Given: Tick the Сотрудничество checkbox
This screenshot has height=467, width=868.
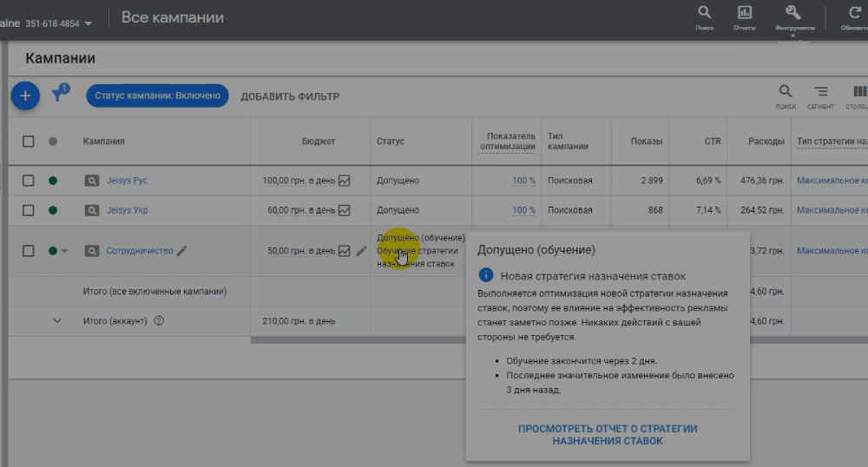Looking at the screenshot, I should [29, 251].
